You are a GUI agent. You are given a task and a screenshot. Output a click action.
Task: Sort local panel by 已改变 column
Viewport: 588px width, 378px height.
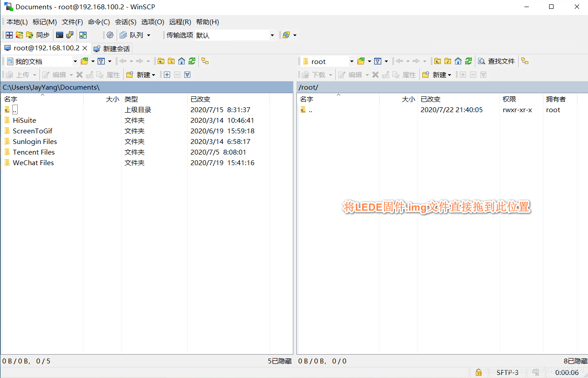point(228,99)
